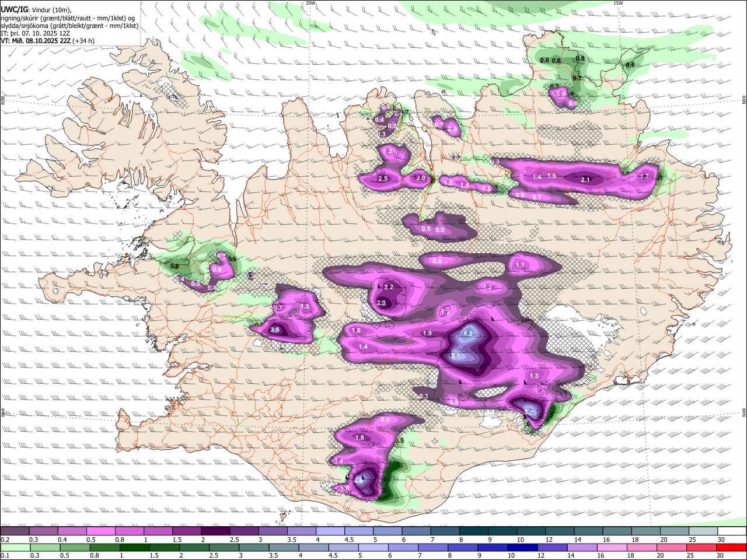
Task: Click the 2.5 precipitation value in the north
Action: coord(383,178)
